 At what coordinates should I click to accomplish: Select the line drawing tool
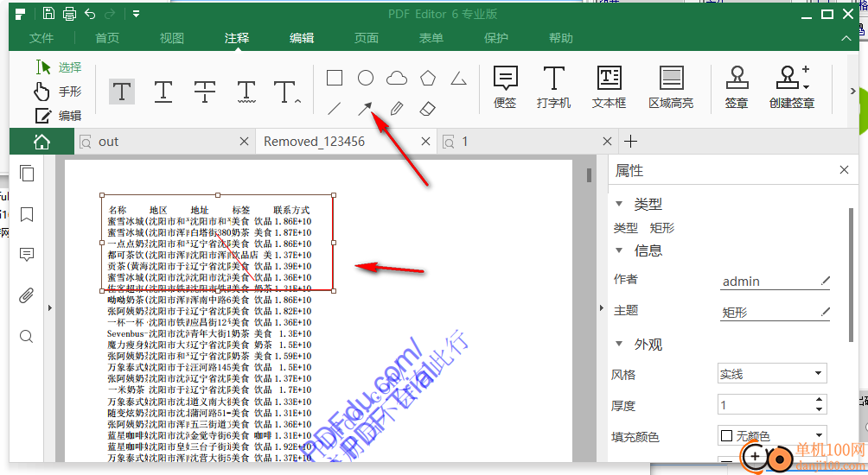coord(335,109)
